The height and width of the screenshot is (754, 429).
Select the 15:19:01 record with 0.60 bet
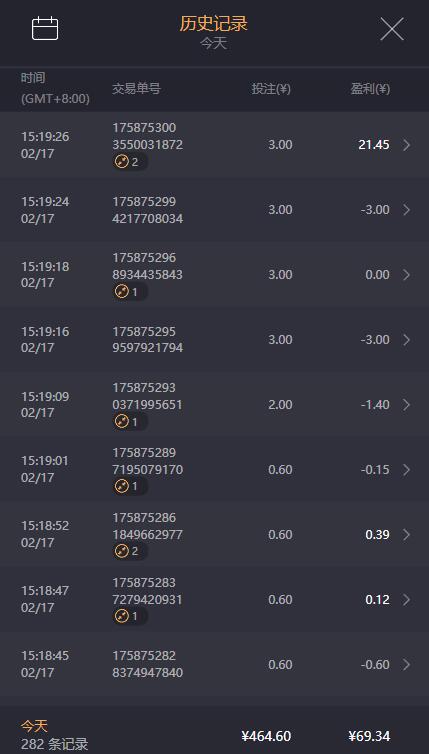tap(214, 469)
